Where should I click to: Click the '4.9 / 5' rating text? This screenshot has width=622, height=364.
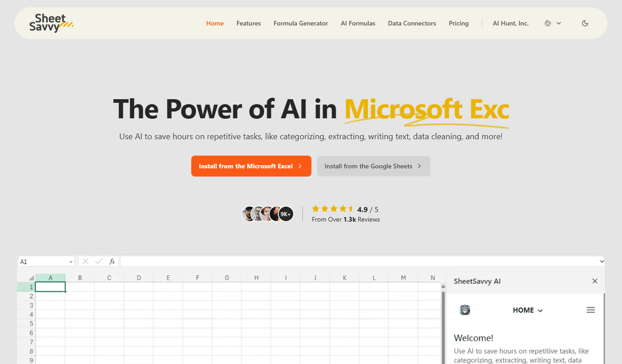point(368,209)
